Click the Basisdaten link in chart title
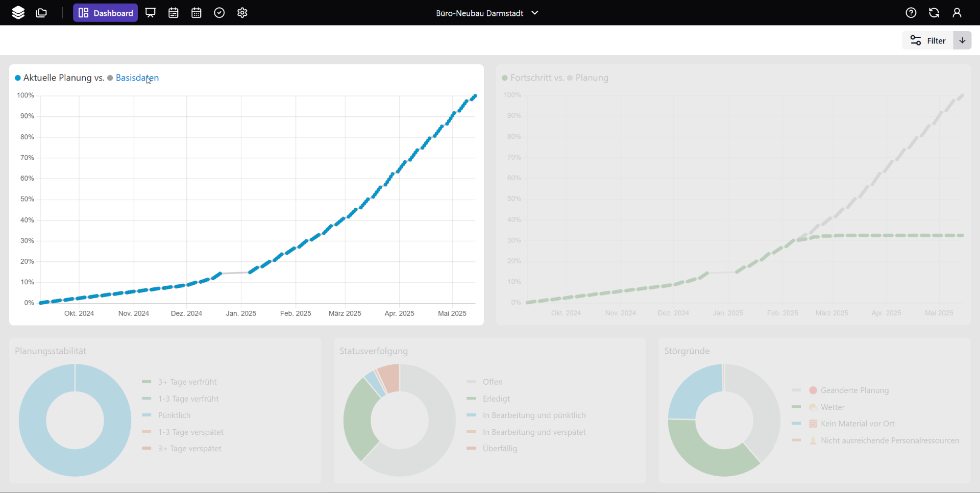The image size is (980, 493). 137,78
